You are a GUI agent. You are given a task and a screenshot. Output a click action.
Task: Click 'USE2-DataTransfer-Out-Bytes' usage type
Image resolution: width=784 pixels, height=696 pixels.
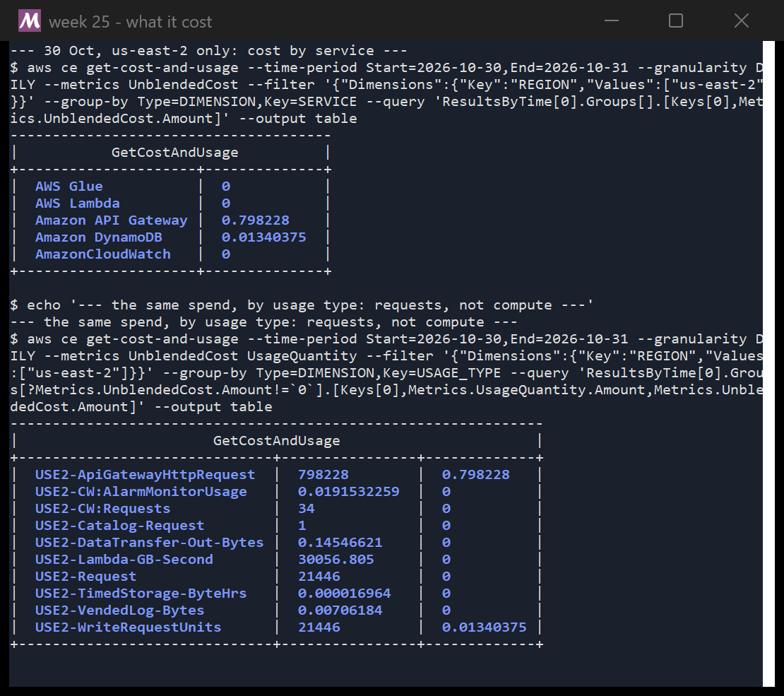point(149,543)
